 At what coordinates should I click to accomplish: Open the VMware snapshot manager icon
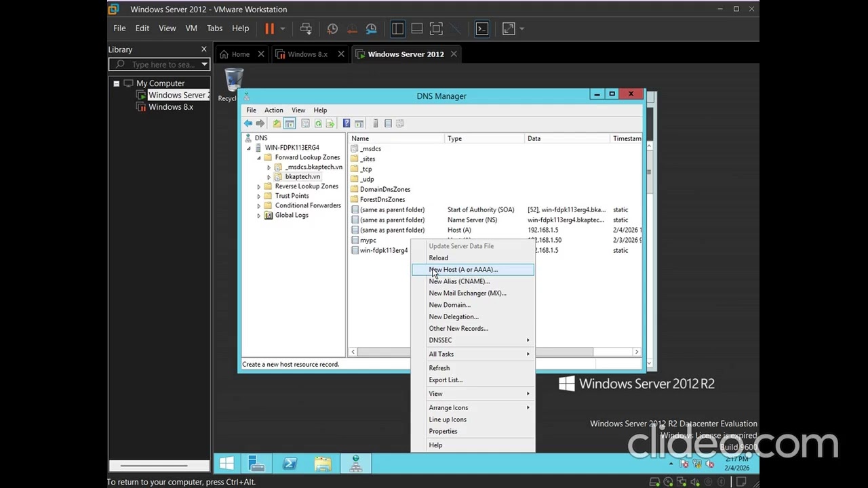371,28
